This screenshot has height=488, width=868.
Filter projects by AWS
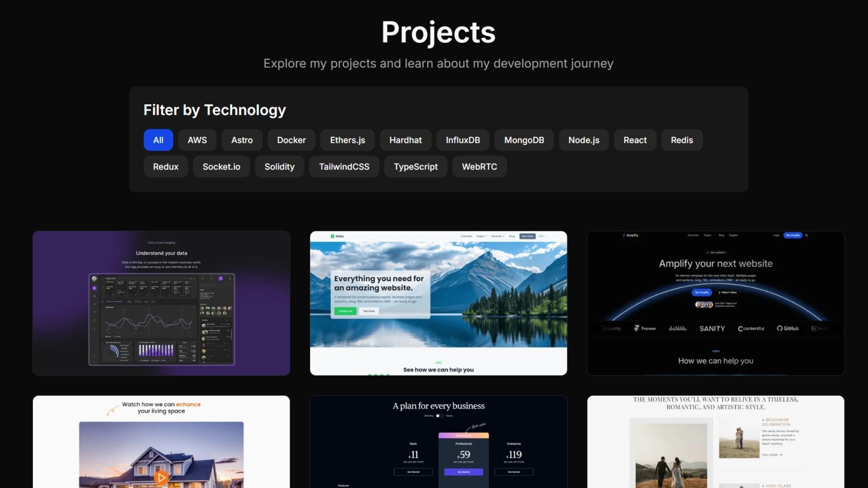point(197,140)
